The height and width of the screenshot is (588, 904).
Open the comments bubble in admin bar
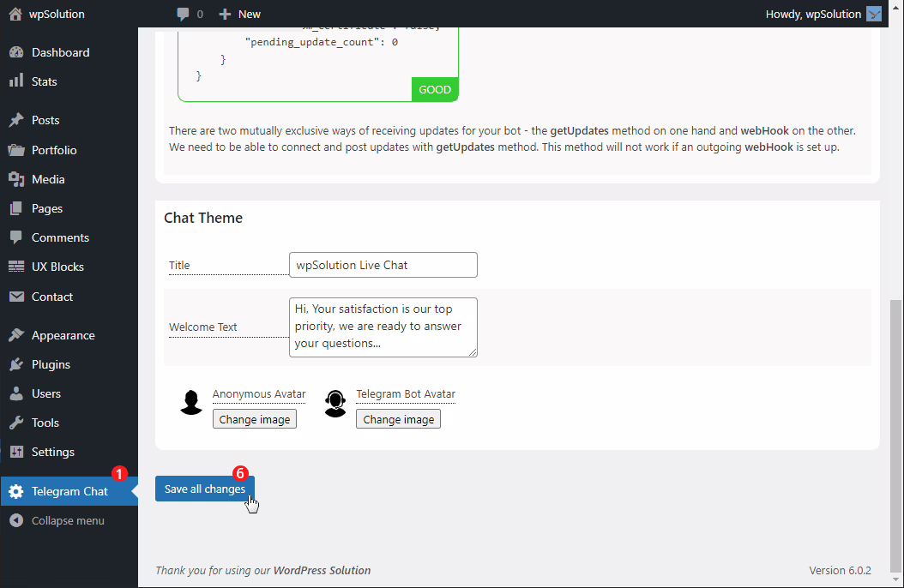pos(183,14)
